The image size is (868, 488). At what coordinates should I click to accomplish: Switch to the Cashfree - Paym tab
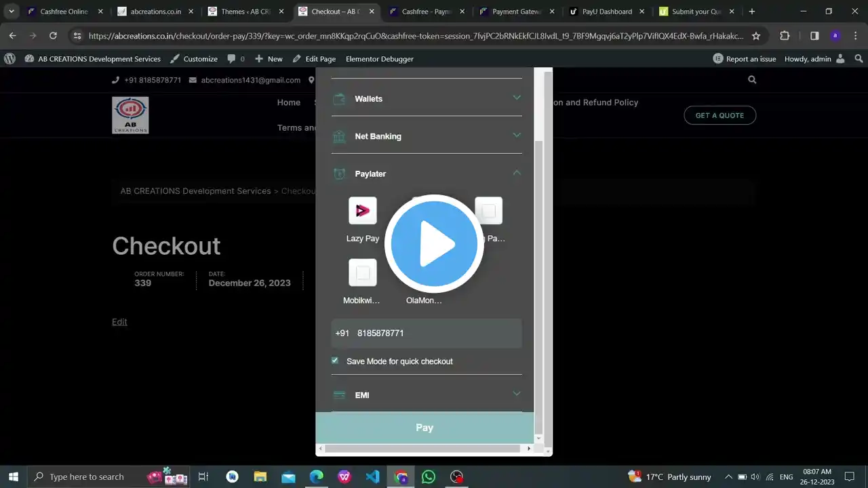tap(426, 12)
